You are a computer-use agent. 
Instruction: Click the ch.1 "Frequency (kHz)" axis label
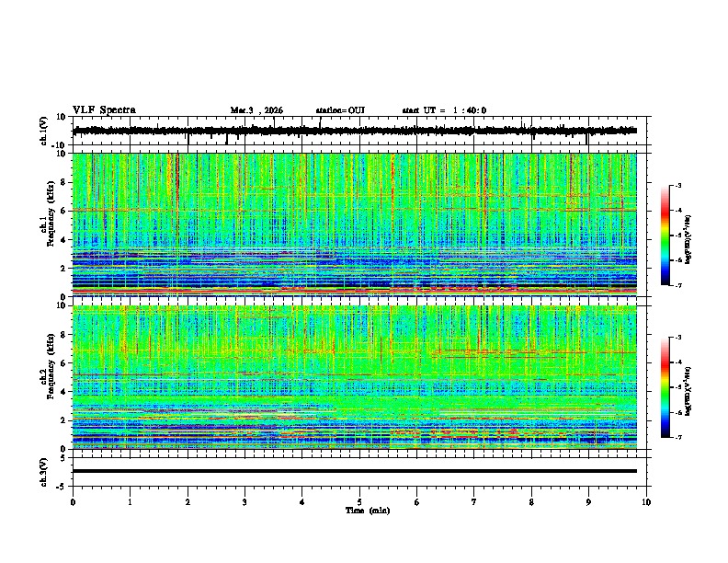pyautogui.click(x=51, y=214)
